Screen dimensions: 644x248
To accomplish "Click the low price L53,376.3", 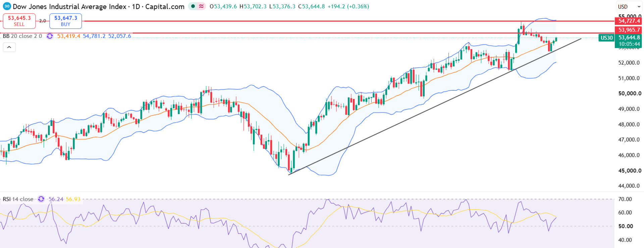I will tap(282, 6).
